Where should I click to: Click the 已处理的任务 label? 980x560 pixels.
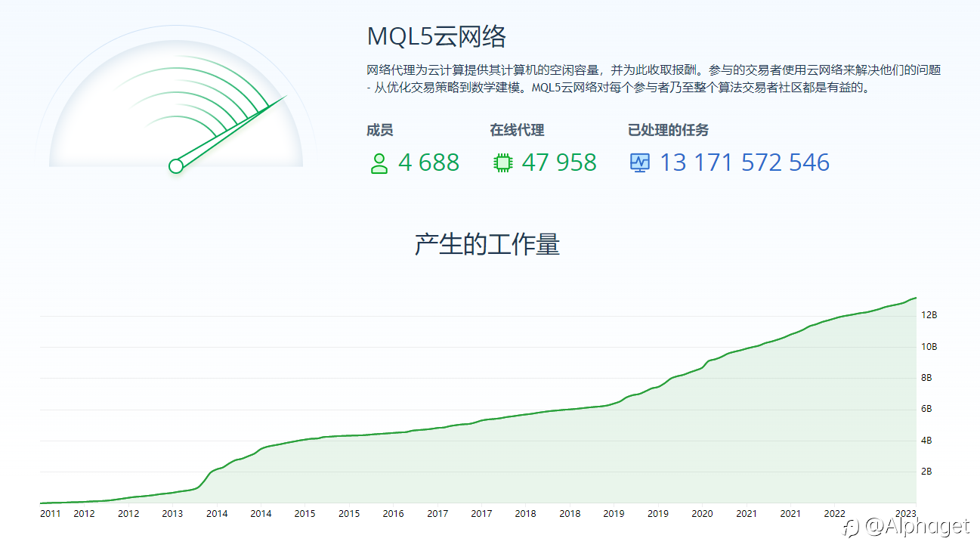point(668,130)
